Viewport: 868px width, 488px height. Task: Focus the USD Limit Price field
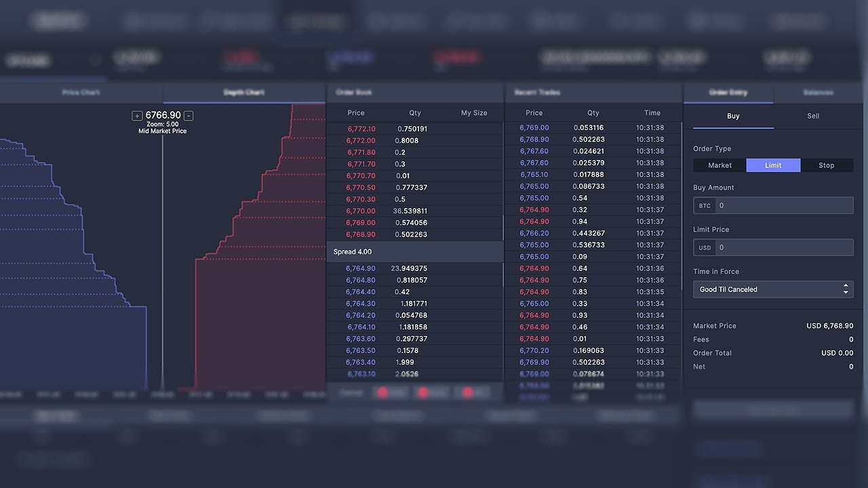773,247
